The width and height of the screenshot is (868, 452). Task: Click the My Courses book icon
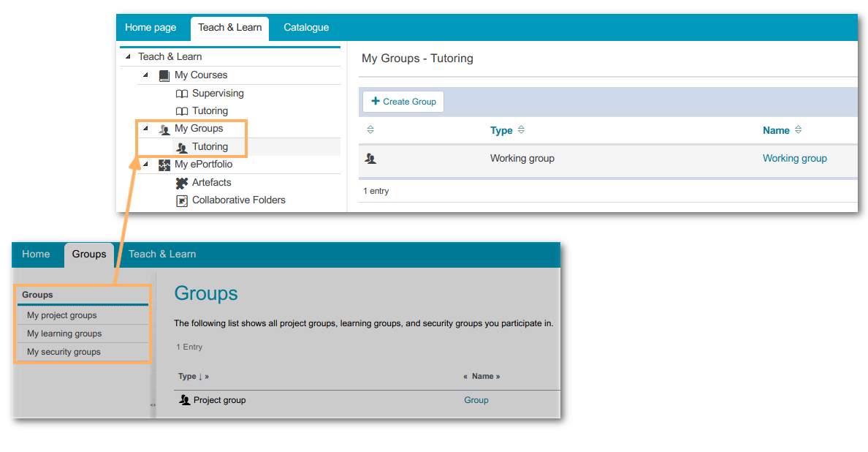[164, 75]
